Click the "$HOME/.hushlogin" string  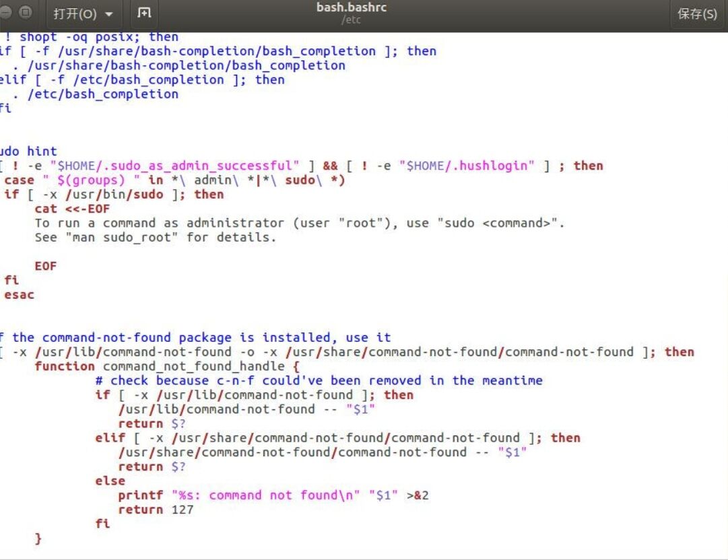(x=467, y=166)
